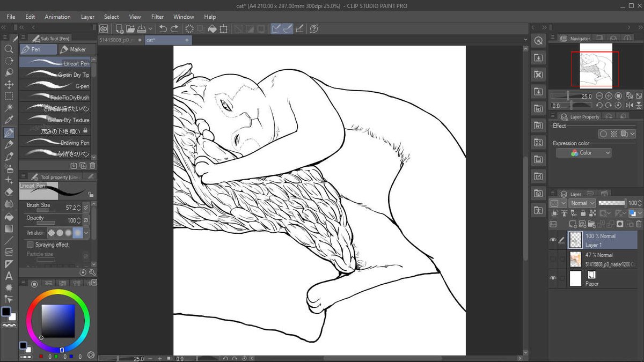Show the 47% Normal reference layer
Image resolution: width=644 pixels, height=362 pixels.
click(553, 260)
